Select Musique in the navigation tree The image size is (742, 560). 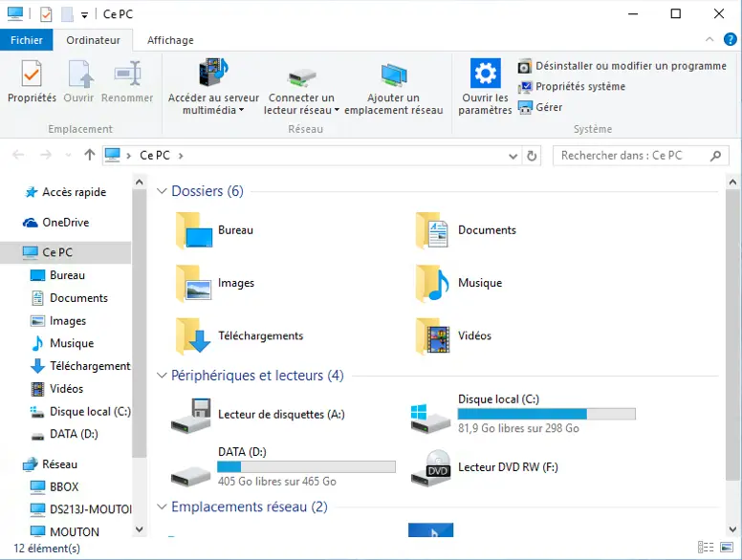tap(61, 343)
